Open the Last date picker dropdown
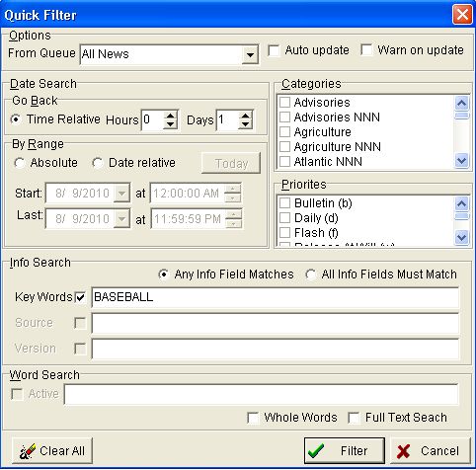Viewport: 476px width, 470px height. (121, 218)
